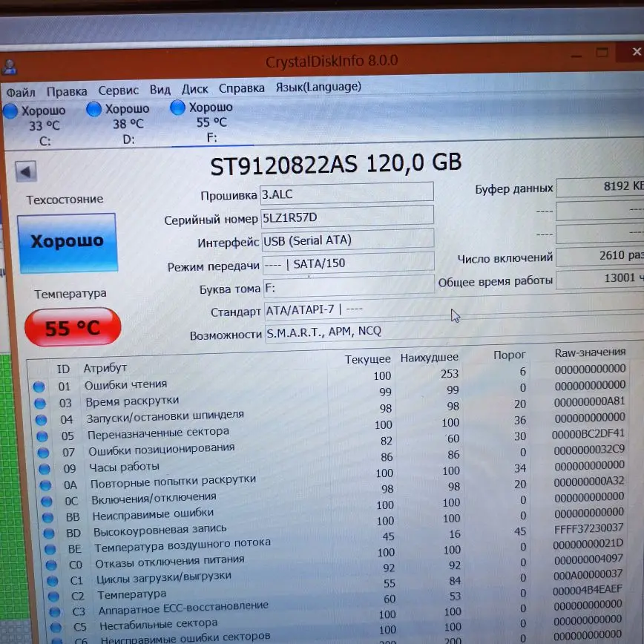Click the Возможности field S.M.A.R.T., APM, NCQ

454,329
